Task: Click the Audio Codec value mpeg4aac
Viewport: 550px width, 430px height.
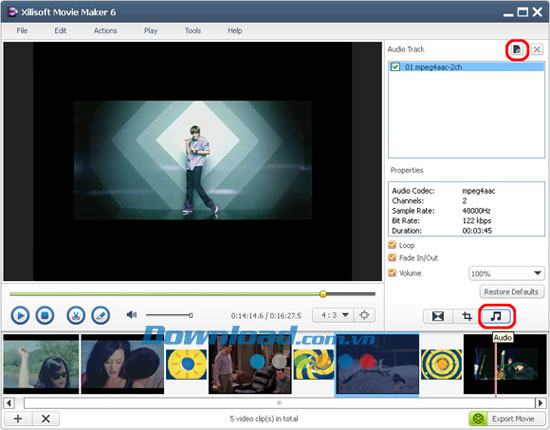Action: pos(478,191)
